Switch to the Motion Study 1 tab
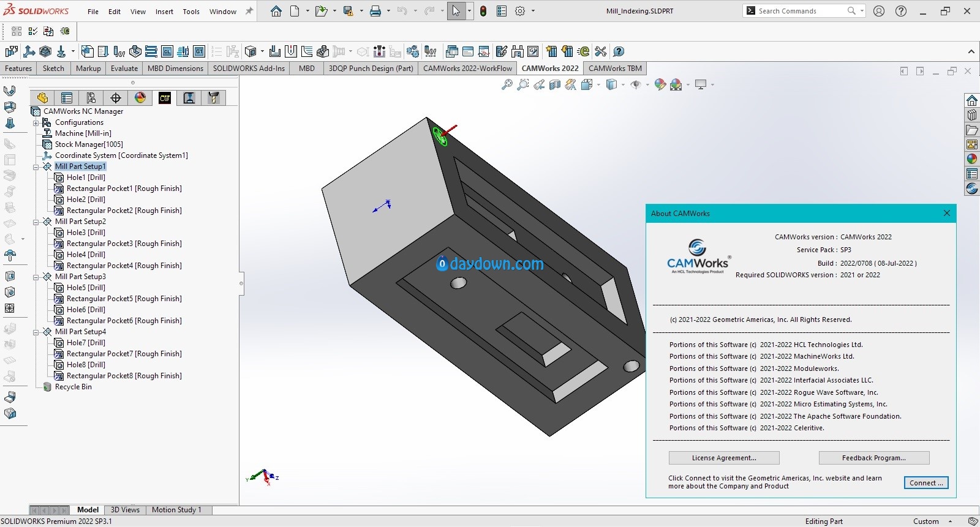 [176, 510]
